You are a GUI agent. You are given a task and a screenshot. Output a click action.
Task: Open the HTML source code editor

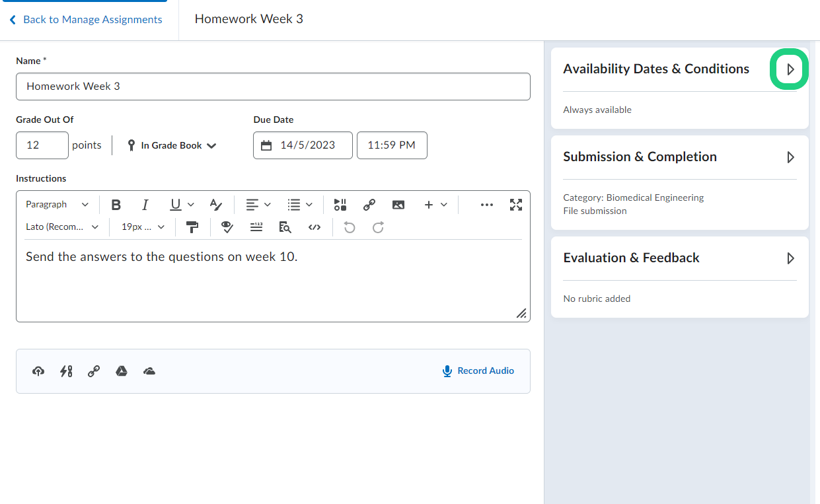315,227
